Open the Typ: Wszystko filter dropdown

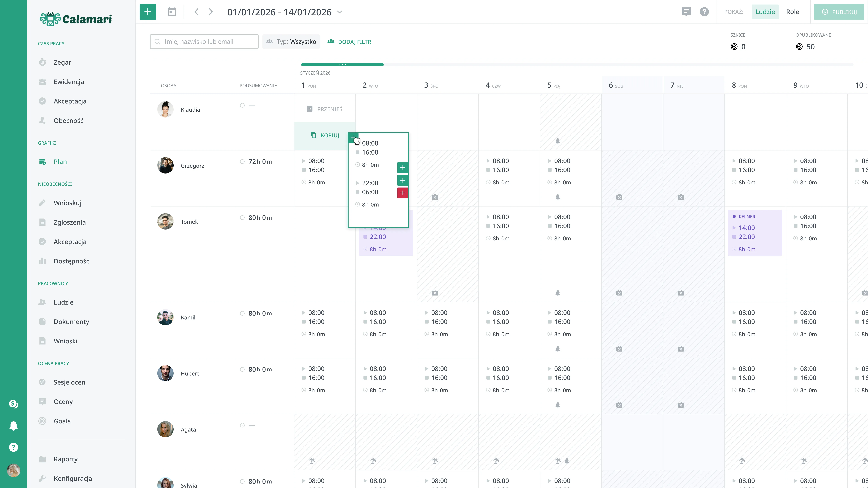tap(291, 41)
